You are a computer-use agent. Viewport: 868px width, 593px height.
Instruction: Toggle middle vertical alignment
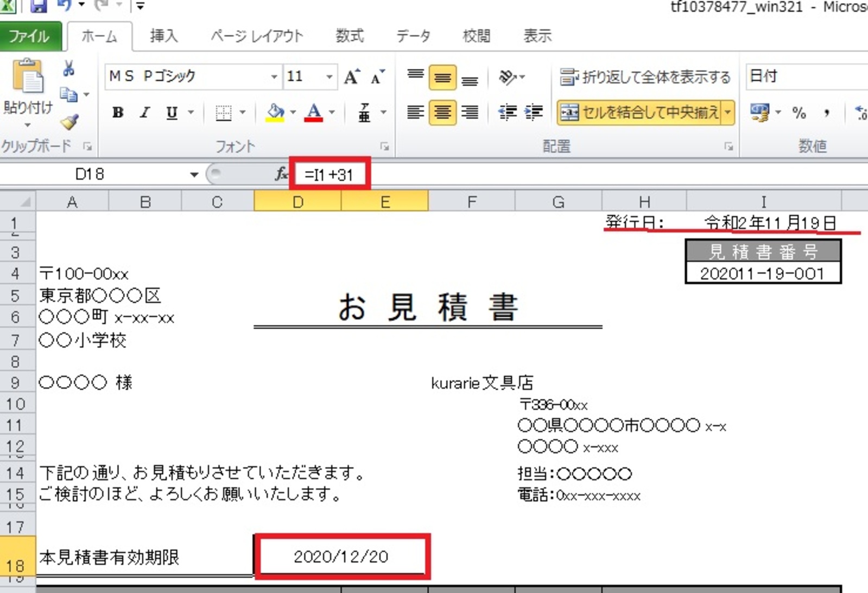[442, 78]
